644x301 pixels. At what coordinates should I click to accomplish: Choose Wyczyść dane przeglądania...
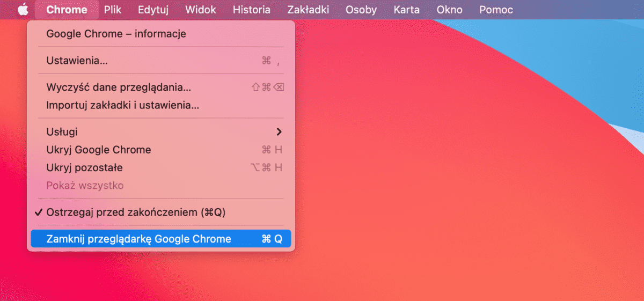119,87
